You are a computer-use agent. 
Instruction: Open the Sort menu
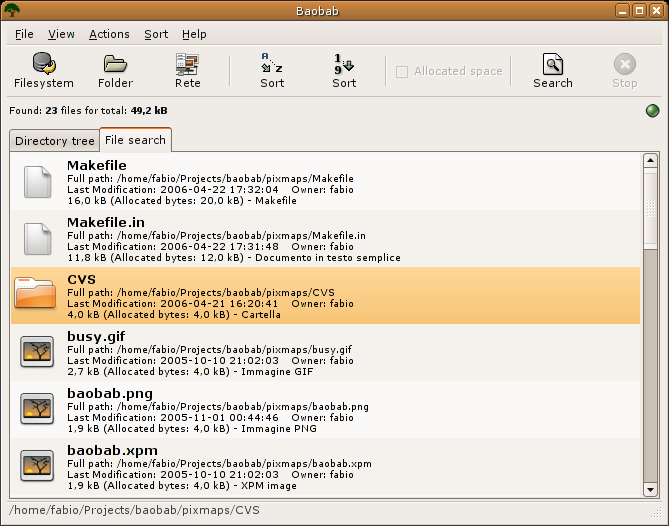[156, 34]
